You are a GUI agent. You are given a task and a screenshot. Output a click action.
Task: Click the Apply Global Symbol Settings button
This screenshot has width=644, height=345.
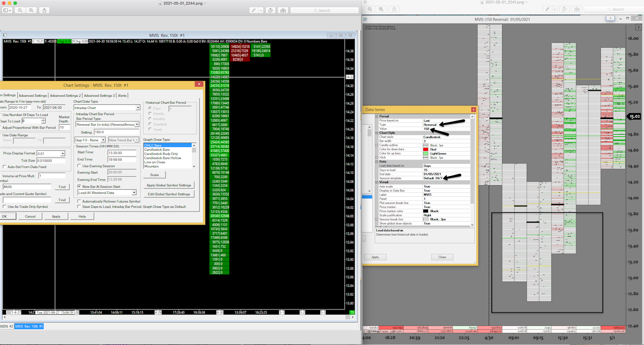coord(169,185)
